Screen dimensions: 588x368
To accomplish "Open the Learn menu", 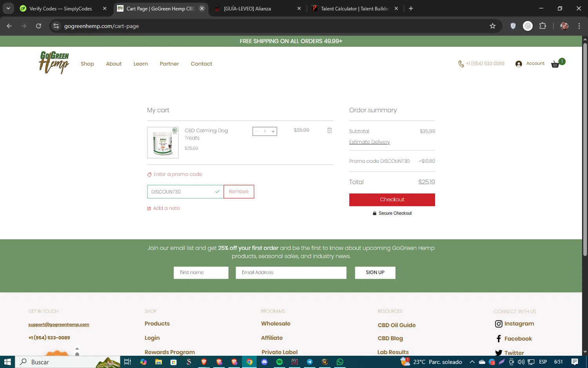I will pos(140,64).
